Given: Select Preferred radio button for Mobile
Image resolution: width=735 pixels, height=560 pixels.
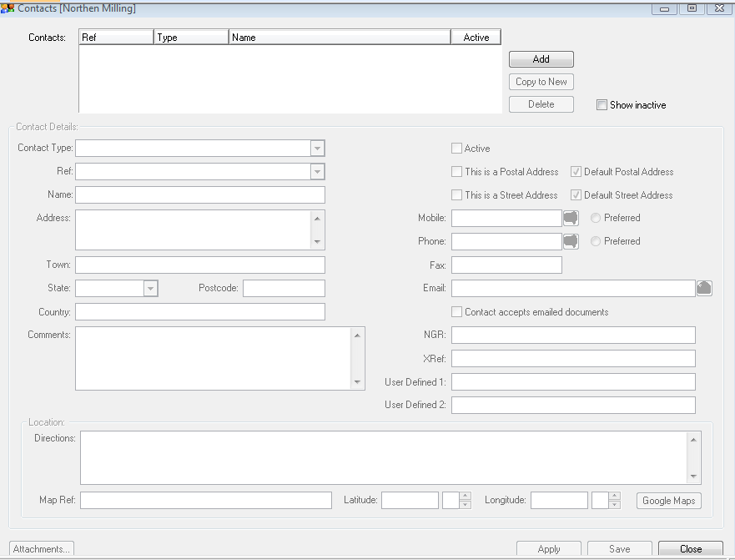Looking at the screenshot, I should [x=596, y=218].
